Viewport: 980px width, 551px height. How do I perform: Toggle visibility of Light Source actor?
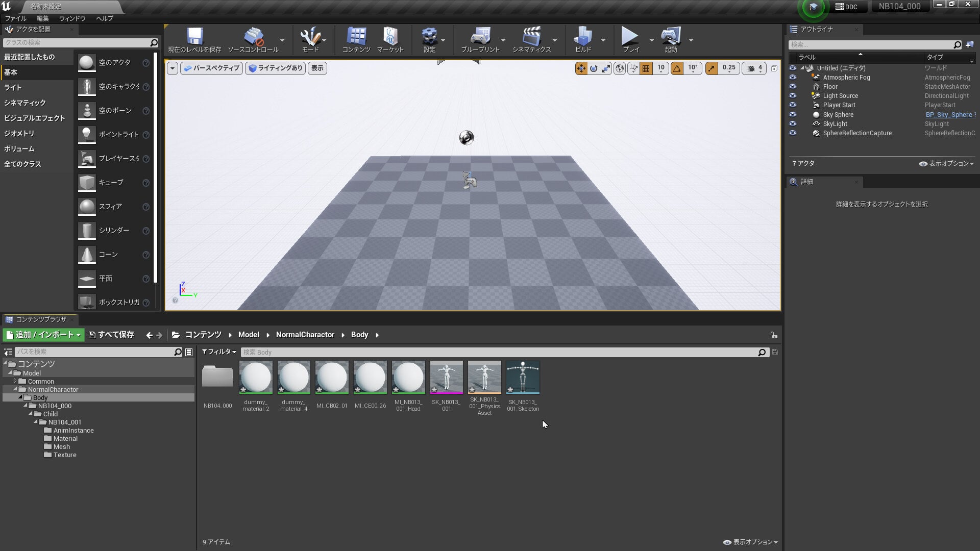(x=793, y=96)
